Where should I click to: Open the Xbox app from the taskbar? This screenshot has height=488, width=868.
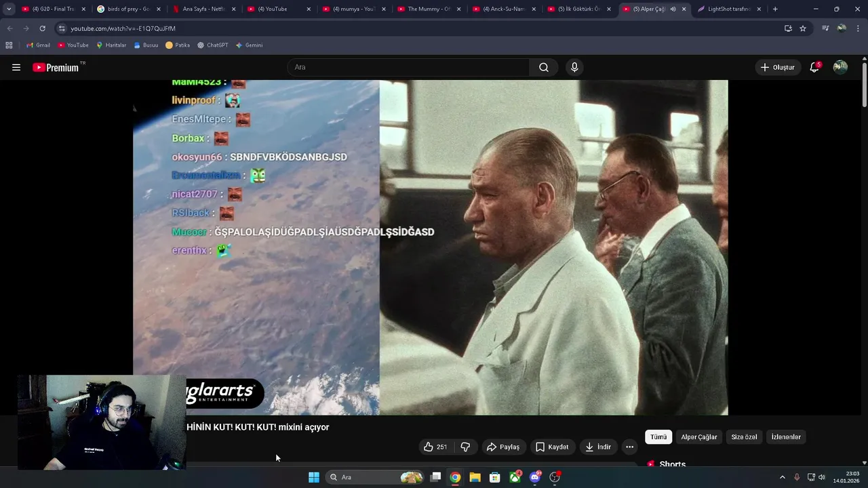tap(515, 477)
